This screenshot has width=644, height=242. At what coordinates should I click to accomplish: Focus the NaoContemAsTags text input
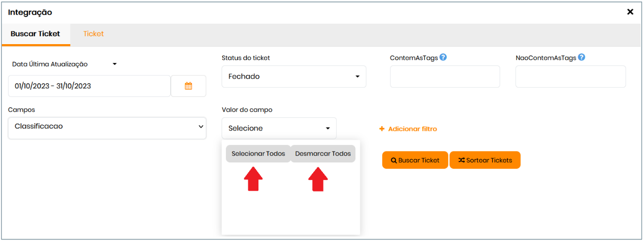[x=570, y=77]
